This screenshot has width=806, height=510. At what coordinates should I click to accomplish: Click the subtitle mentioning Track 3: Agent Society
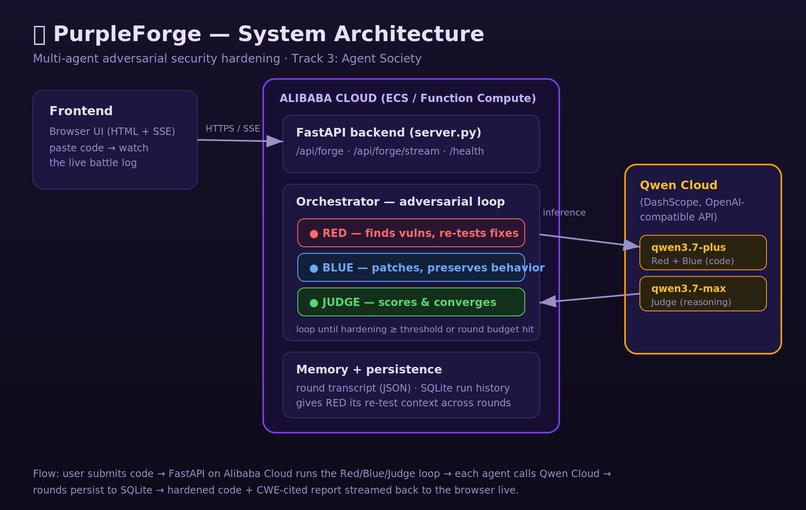click(x=227, y=59)
